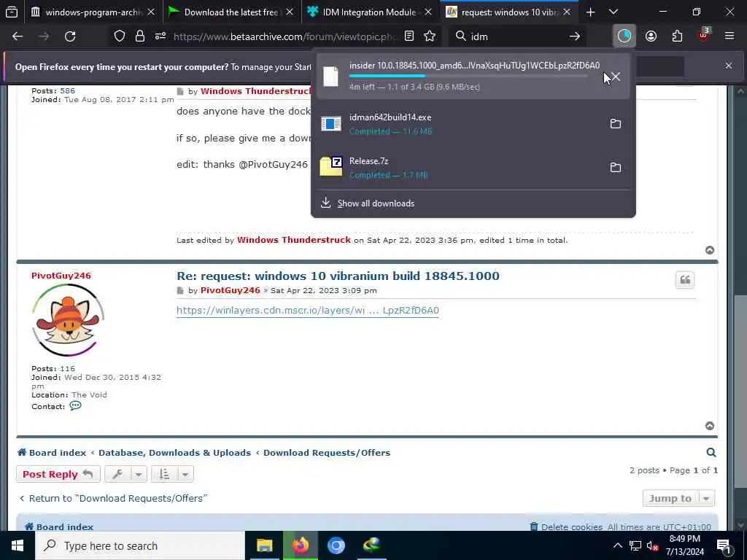
Task: View posts count 586 link
Action: 68,90
